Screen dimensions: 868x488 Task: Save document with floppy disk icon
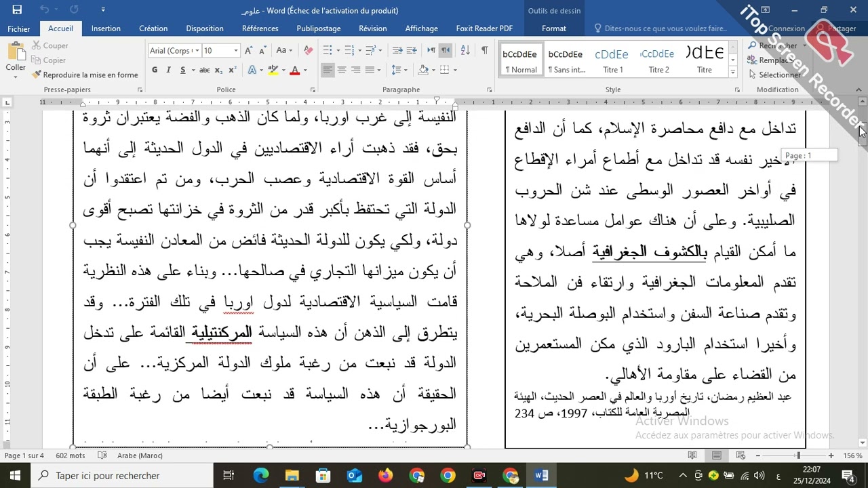point(17,9)
